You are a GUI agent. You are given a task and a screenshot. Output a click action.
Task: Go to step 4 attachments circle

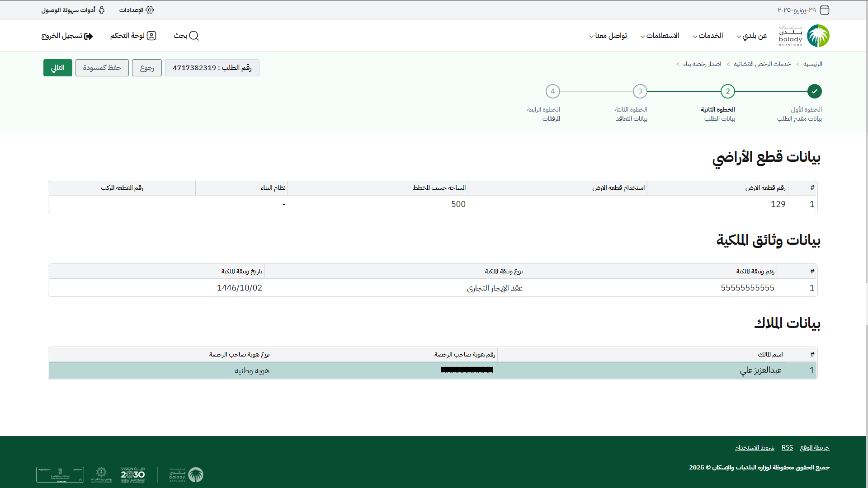552,91
